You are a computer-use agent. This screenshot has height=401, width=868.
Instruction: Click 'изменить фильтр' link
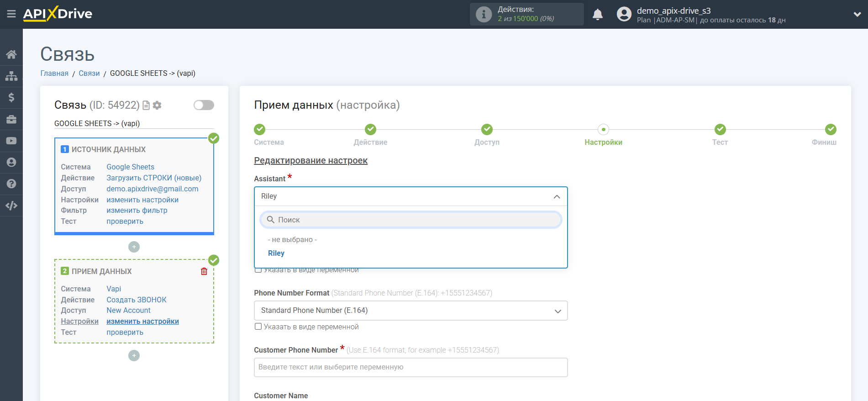pyautogui.click(x=137, y=211)
